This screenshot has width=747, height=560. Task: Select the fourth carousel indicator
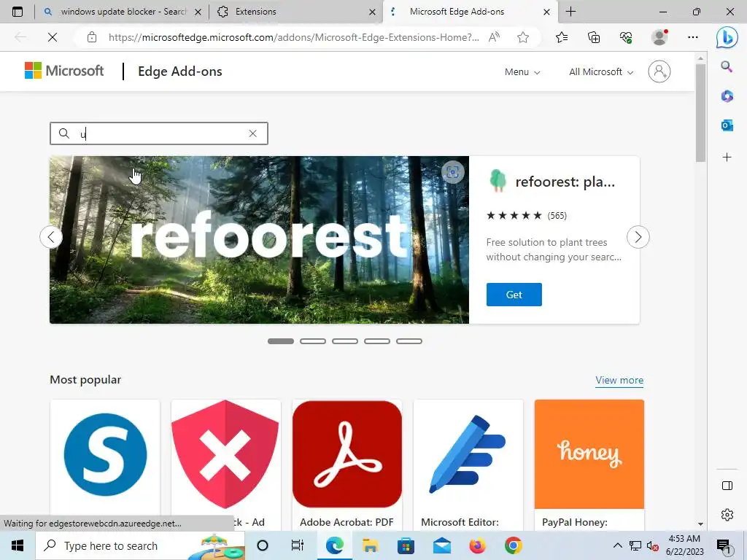pos(377,341)
